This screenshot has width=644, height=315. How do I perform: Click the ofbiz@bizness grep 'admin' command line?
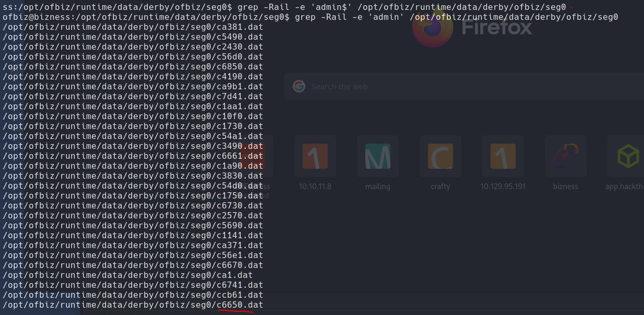pyautogui.click(x=310, y=17)
